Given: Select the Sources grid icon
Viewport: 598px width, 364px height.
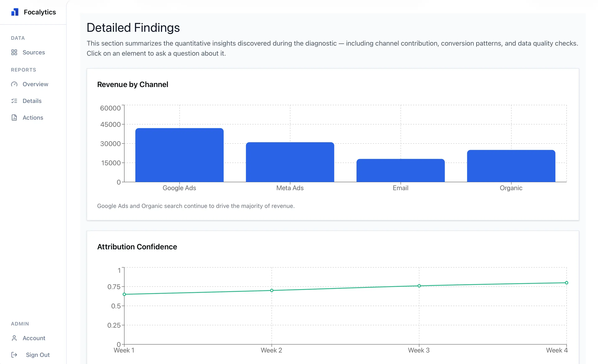Looking at the screenshot, I should [14, 53].
